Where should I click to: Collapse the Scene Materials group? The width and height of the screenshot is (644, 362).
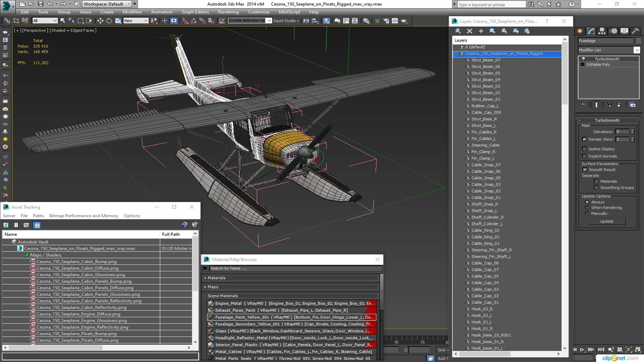pyautogui.click(x=205, y=296)
